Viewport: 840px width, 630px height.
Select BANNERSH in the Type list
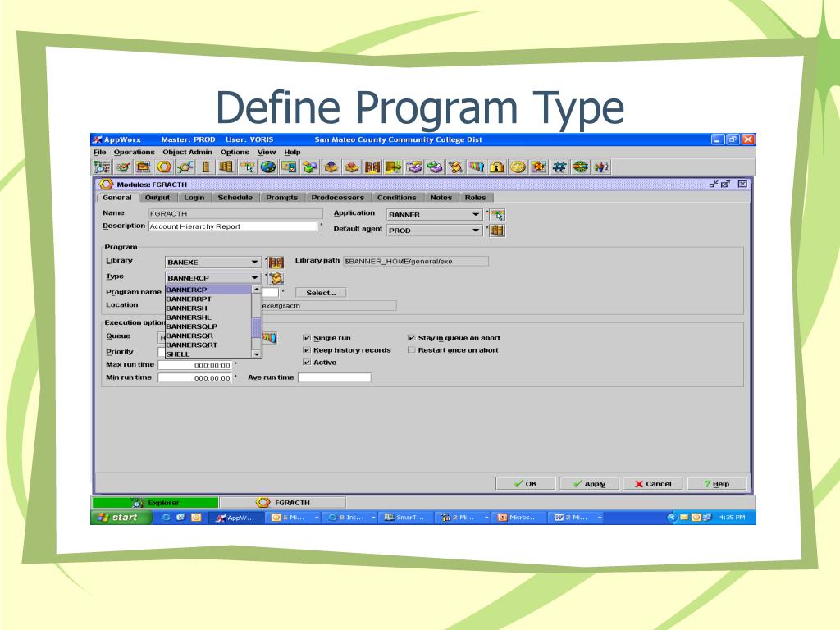coord(208,308)
